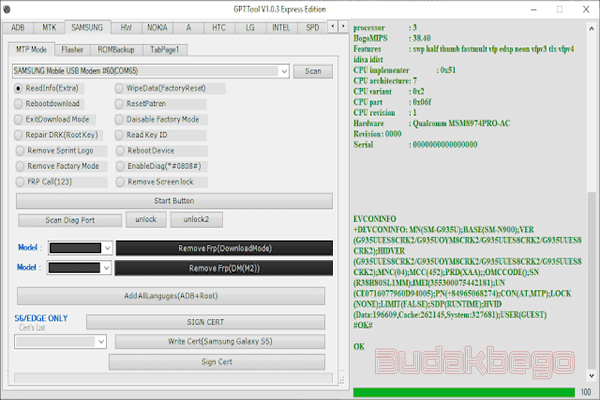
Task: Maximize the GPTTool window
Action: tap(559, 10)
